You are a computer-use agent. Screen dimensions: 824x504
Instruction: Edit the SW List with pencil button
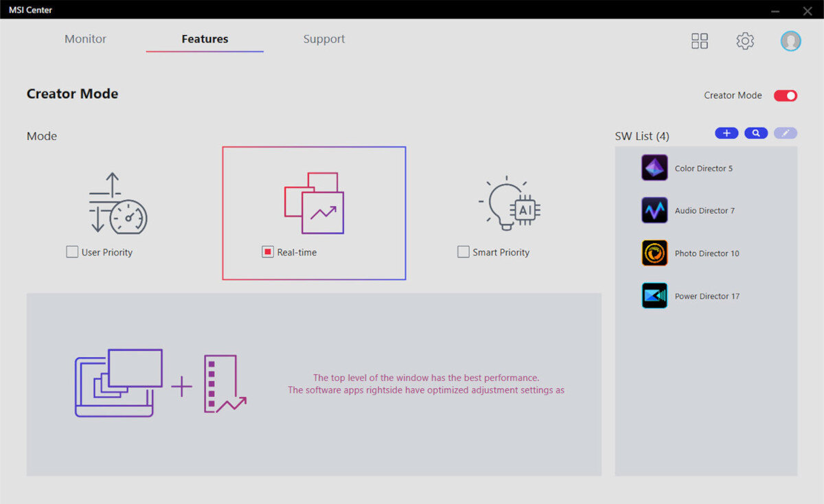pyautogui.click(x=786, y=133)
